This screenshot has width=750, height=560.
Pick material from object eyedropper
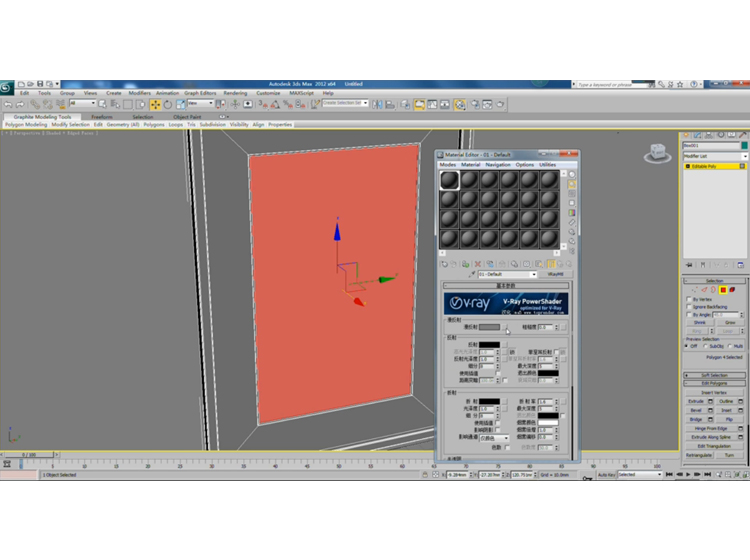472,274
